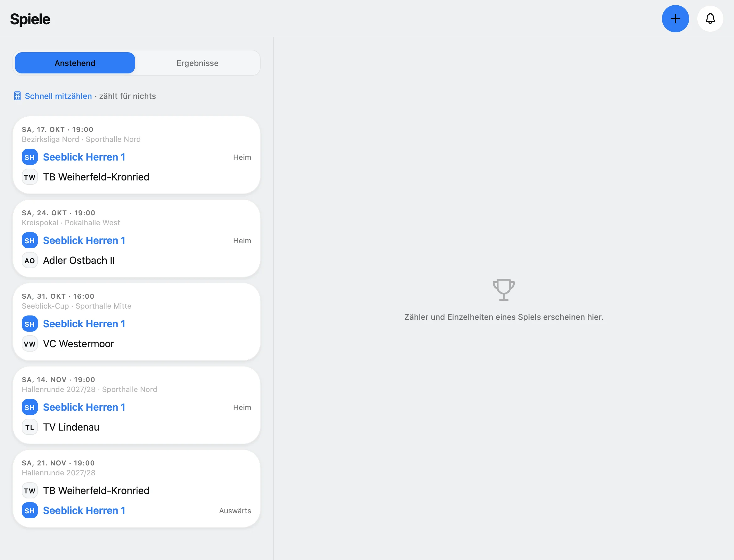
Task: Click the Auswärts label in the 21. Nov game
Action: pyautogui.click(x=235, y=511)
